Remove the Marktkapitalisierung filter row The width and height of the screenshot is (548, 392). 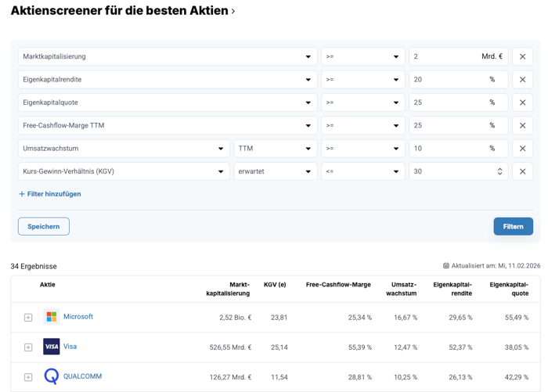pos(522,56)
